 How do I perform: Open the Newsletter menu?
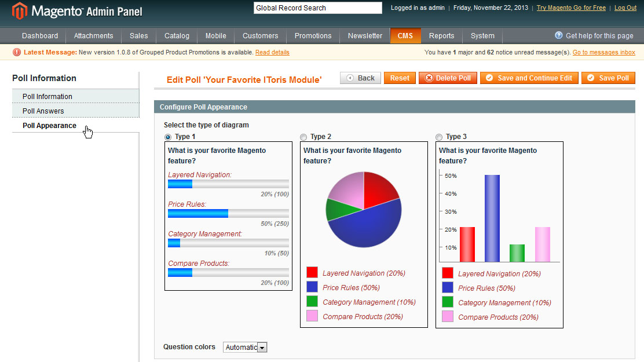coord(365,36)
